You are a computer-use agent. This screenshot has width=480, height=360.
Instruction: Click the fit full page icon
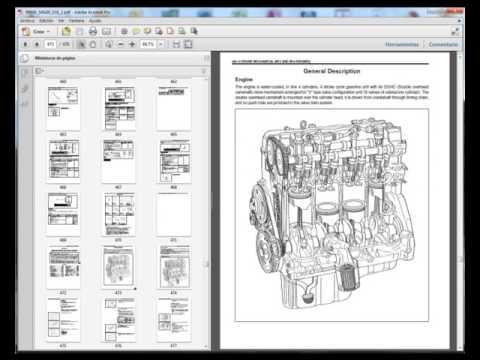[188, 44]
